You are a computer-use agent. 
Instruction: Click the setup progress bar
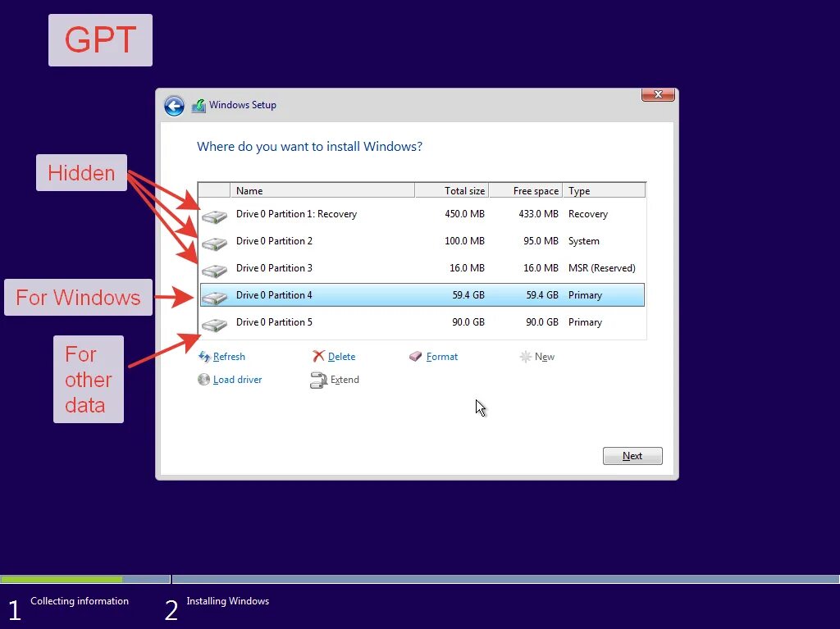tap(420, 579)
